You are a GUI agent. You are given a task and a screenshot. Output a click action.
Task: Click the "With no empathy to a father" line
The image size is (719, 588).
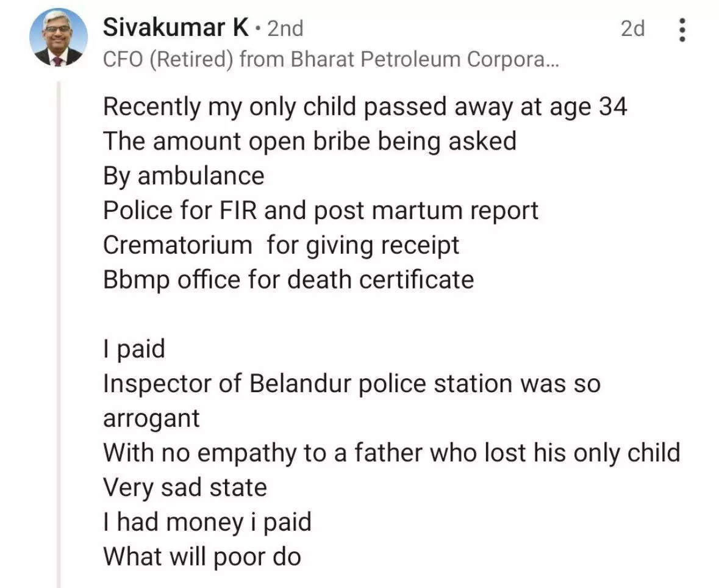[391, 453]
